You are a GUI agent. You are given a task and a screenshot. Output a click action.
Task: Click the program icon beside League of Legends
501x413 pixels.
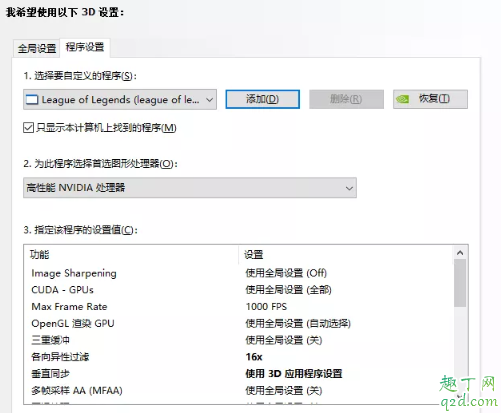tap(32, 100)
